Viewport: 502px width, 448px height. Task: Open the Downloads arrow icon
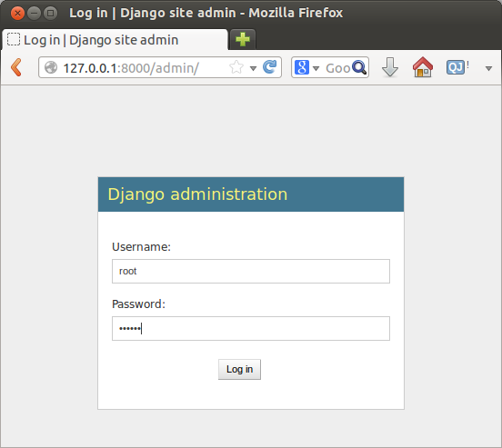[x=390, y=67]
